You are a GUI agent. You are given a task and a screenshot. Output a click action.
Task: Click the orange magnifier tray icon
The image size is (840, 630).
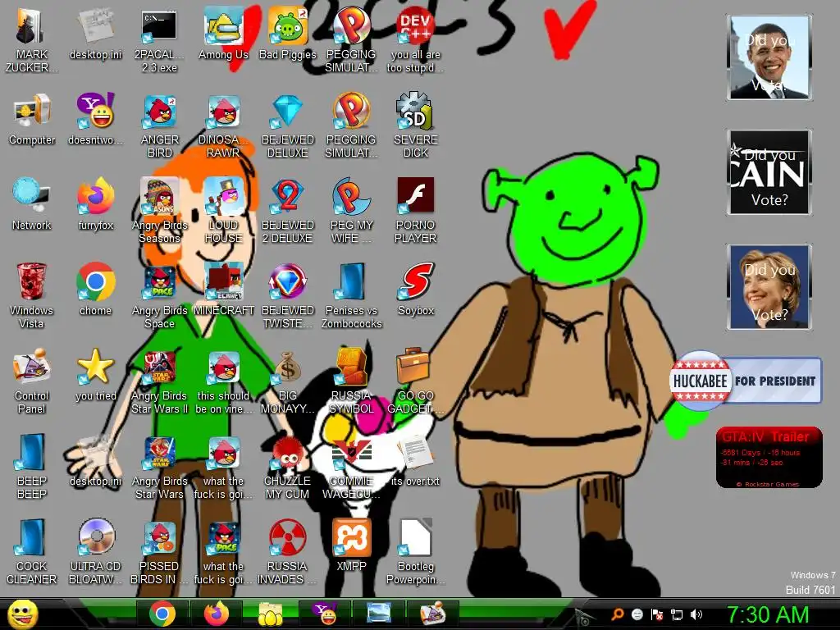point(618,614)
